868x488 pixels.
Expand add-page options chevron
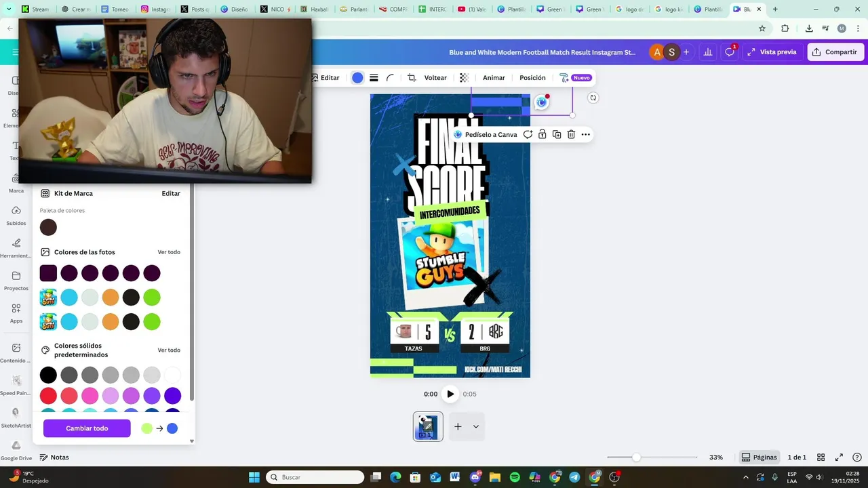476,426
